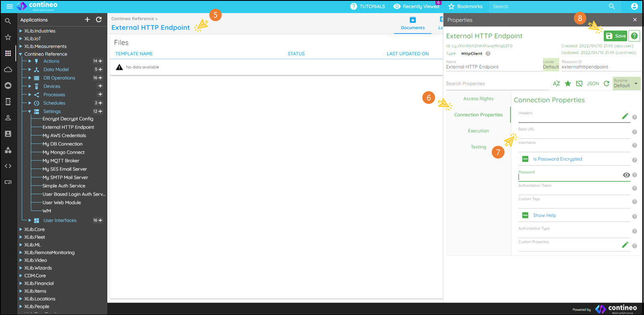Open the search panel from the left sidebar
The height and width of the screenshot is (315, 644).
point(8,21)
